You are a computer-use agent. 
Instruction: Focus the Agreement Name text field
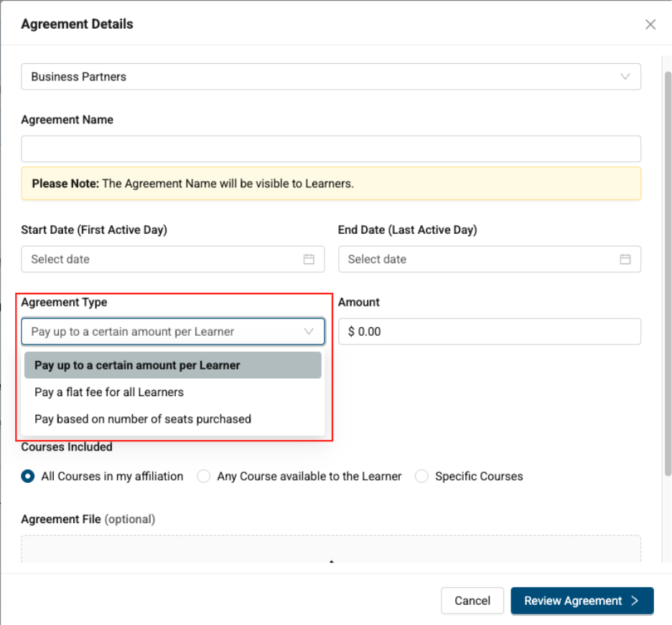tap(331, 149)
